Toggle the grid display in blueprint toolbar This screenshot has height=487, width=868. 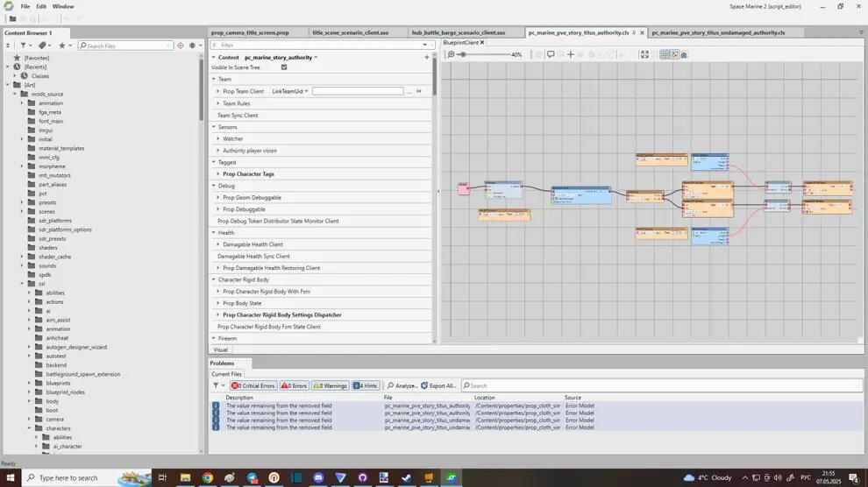(665, 54)
